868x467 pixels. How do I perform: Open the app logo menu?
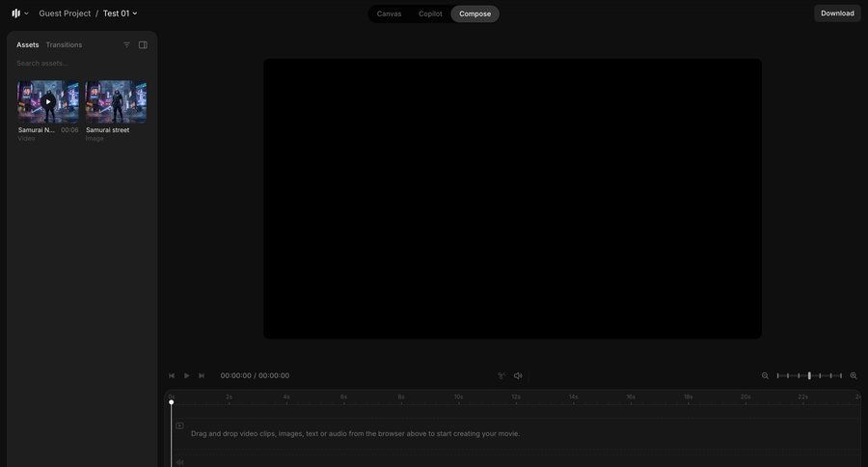point(19,14)
